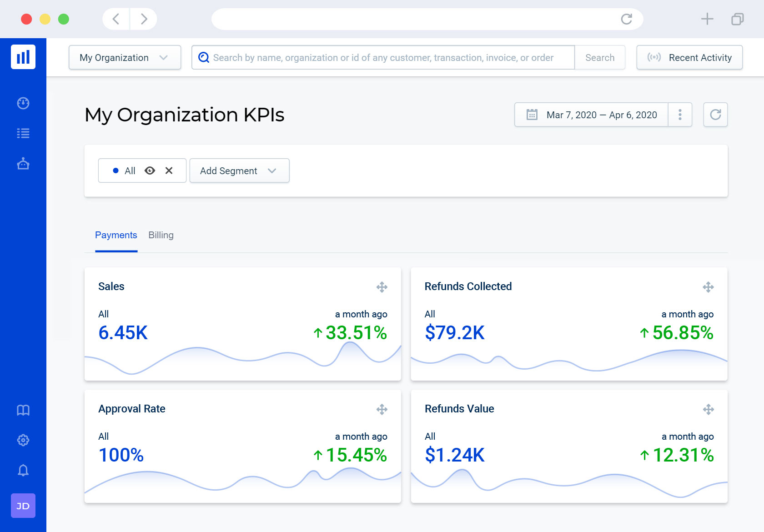Remove the All segment with X
The image size is (764, 532).
pos(169,171)
